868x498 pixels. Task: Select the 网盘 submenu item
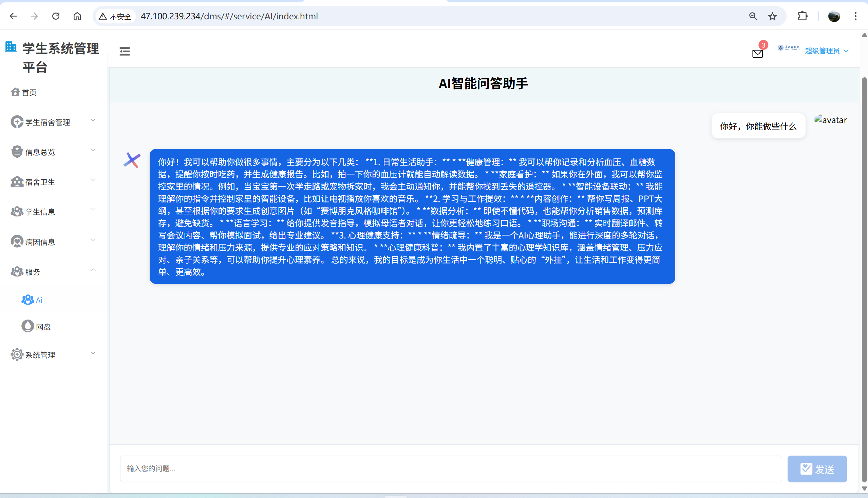(43, 327)
